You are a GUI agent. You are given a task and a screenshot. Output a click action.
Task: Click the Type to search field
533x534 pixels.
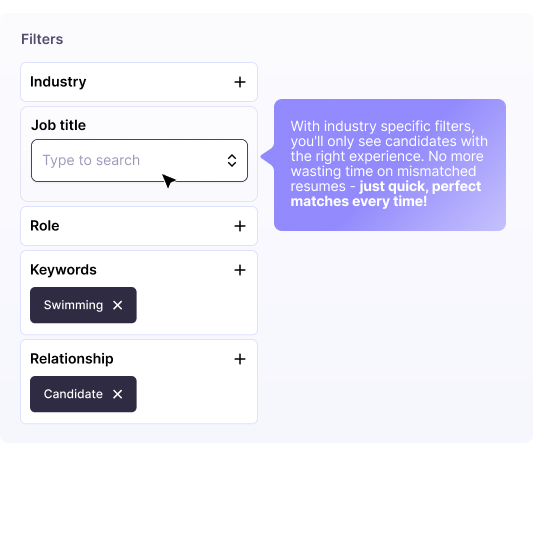coord(139,160)
